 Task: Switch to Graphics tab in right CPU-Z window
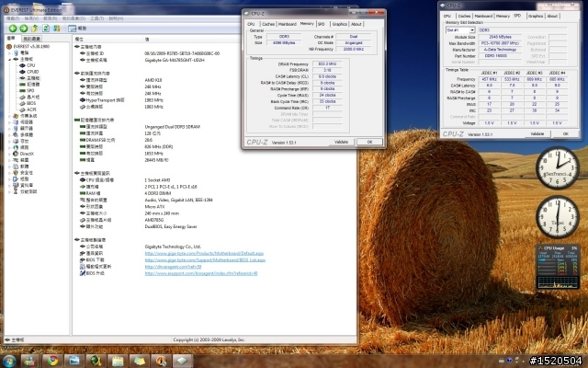(x=536, y=17)
